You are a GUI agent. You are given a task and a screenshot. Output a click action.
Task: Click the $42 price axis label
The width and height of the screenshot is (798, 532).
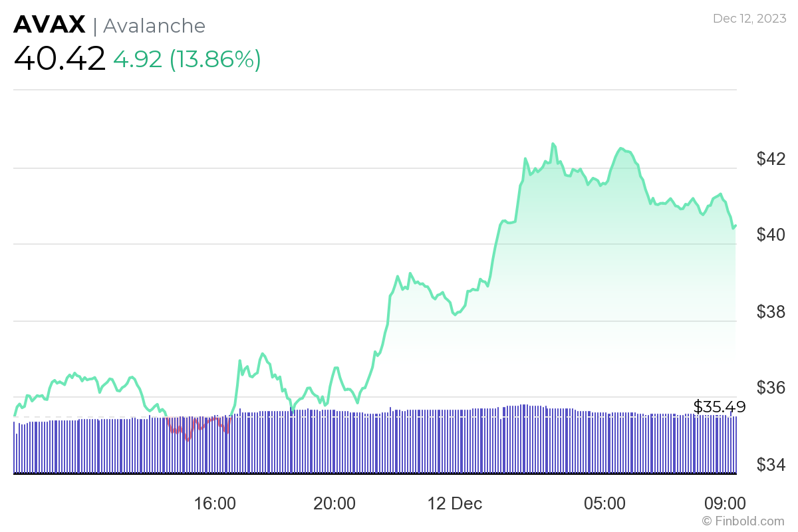click(771, 159)
